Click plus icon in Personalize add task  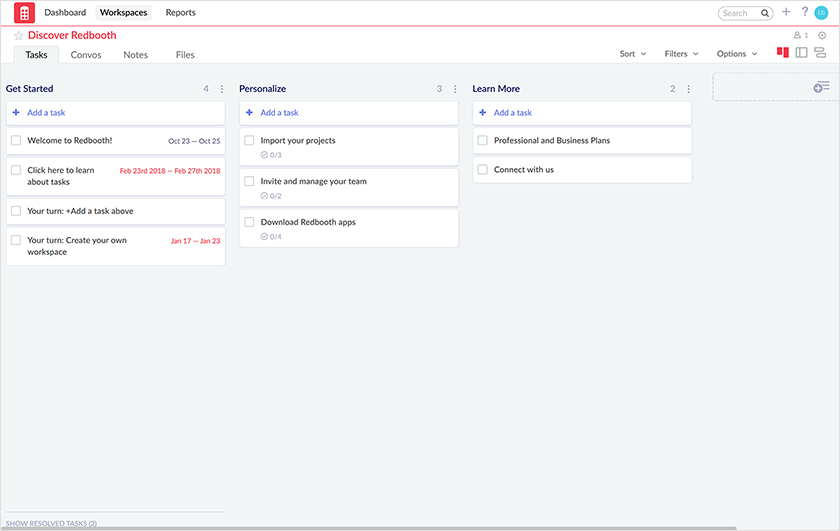(249, 113)
